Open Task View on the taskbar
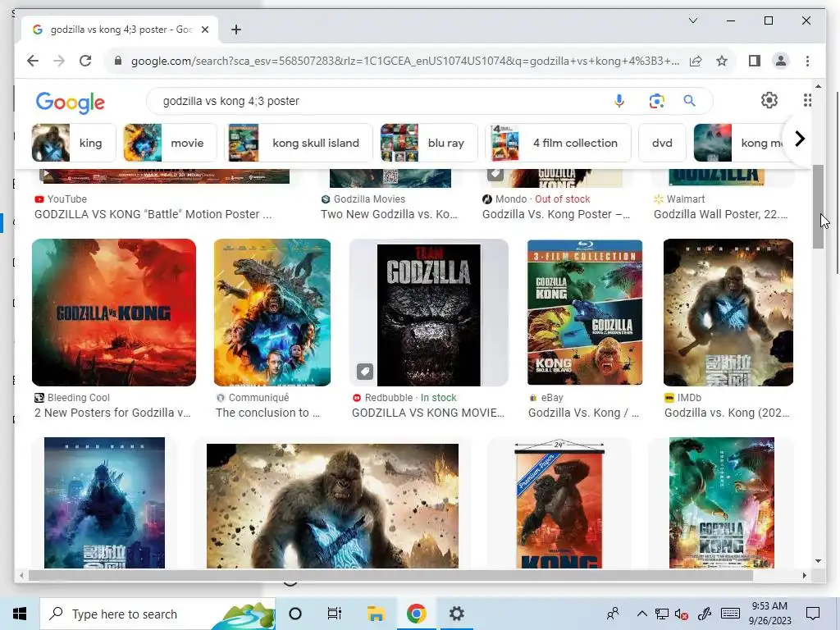840x630 pixels. pos(335,614)
